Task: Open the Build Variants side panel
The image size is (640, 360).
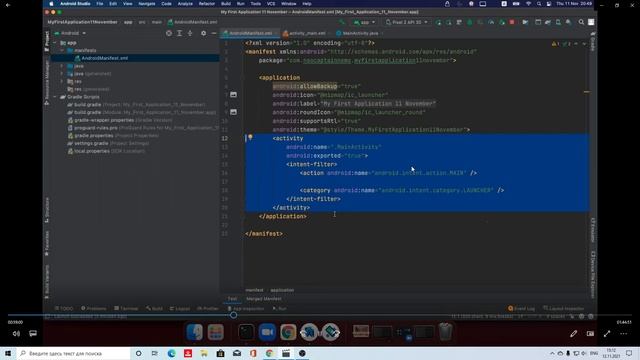Action: tap(47, 281)
